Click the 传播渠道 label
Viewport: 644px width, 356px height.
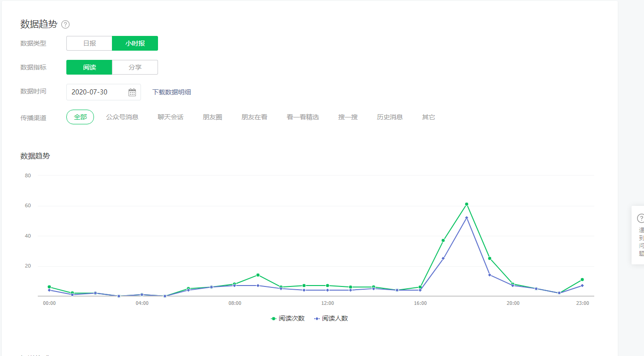(x=33, y=117)
